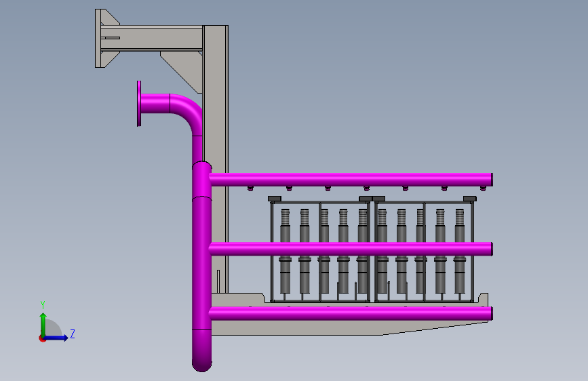Select the top horizontal magenta spray pipe
Image resolution: width=588 pixels, height=381 pixels.
351,180
